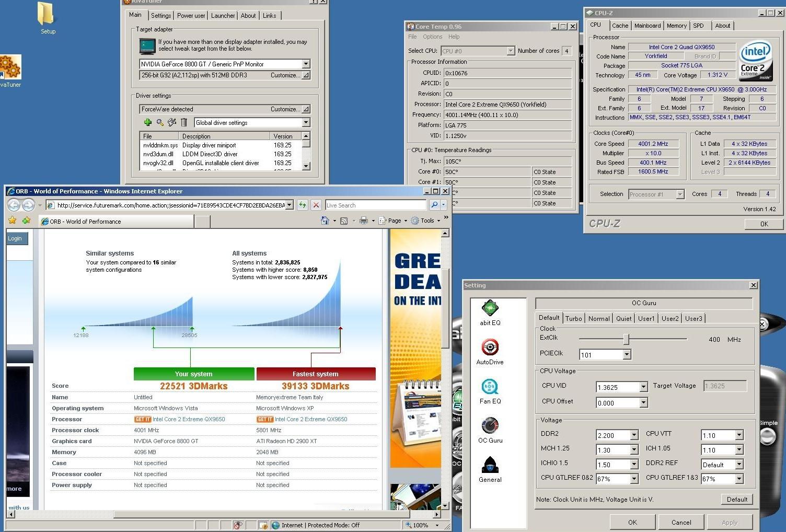Screen dimensions: 786x532
Task: Open the CPU Offset dropdown
Action: 643,403
